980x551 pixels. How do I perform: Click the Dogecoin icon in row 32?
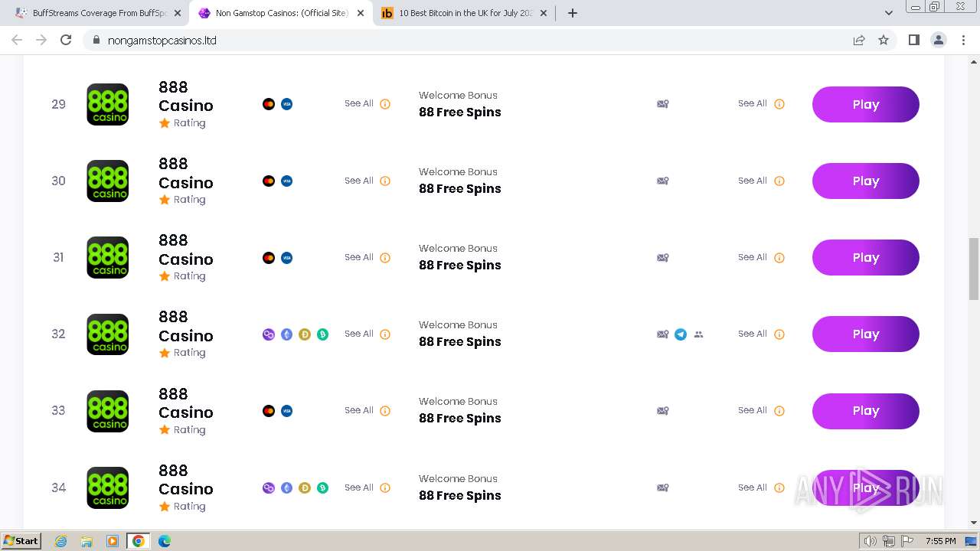click(305, 334)
